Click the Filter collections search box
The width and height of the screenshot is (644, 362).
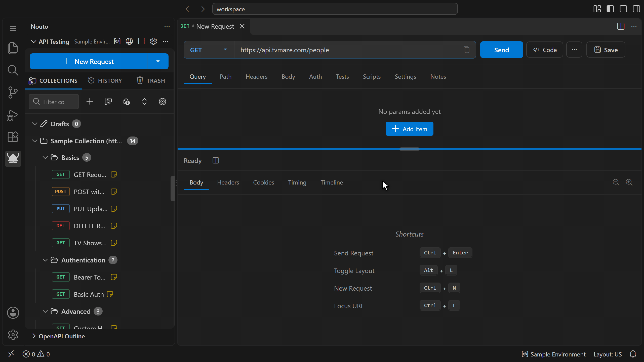pos(54,102)
